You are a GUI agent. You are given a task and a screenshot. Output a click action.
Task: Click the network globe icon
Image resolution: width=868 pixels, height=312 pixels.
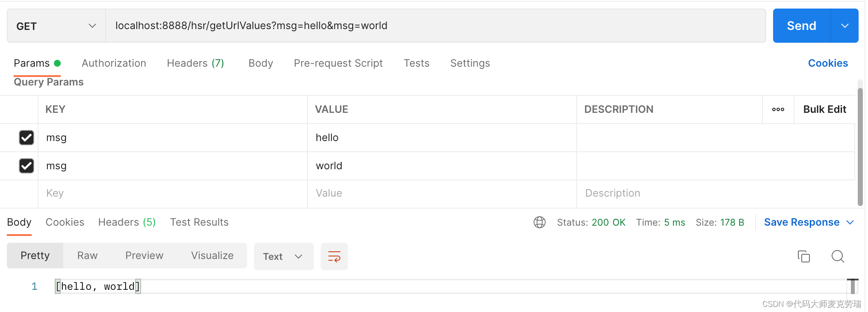click(539, 222)
